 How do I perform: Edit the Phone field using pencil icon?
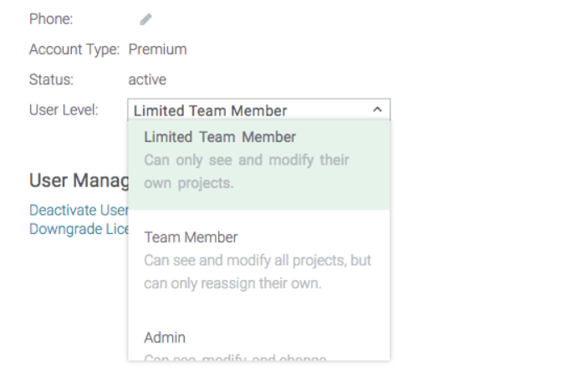pos(145,19)
